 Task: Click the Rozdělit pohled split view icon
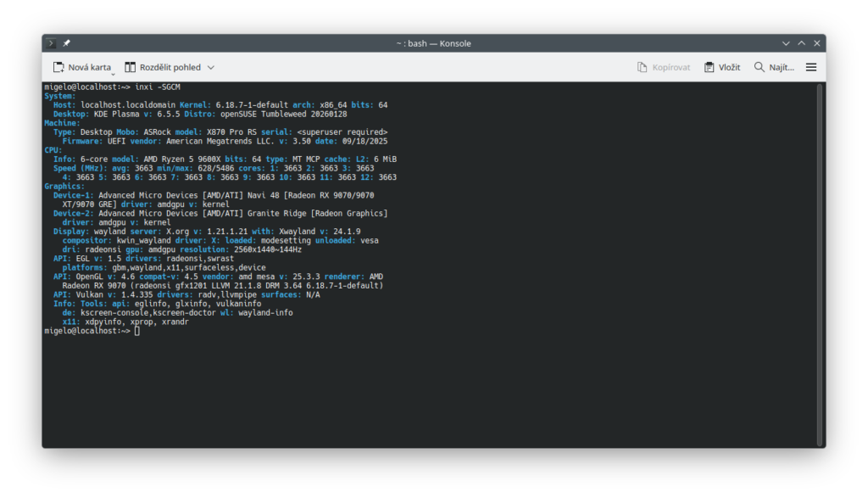pos(131,67)
